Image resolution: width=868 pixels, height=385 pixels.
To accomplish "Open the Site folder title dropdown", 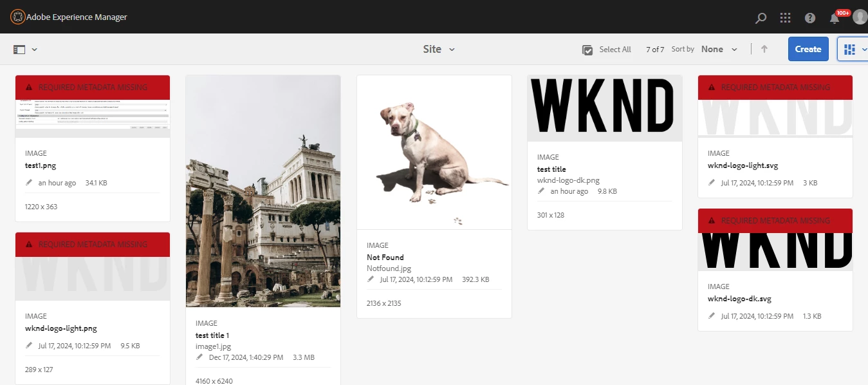I will pos(439,49).
